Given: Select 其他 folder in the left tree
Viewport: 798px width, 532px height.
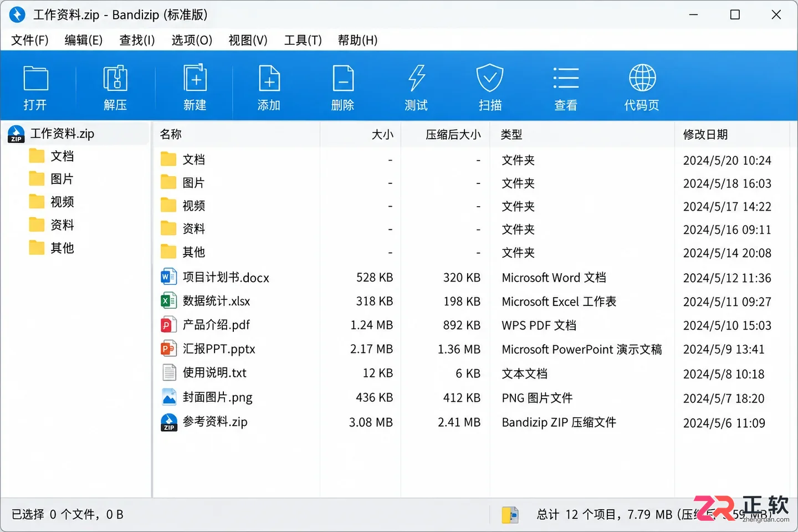Looking at the screenshot, I should 62,248.
